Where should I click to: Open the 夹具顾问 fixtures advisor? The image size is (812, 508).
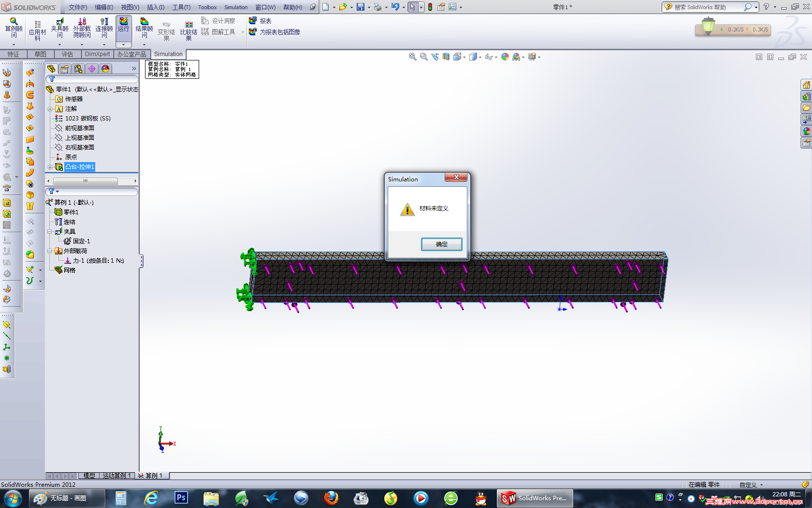pos(59,28)
